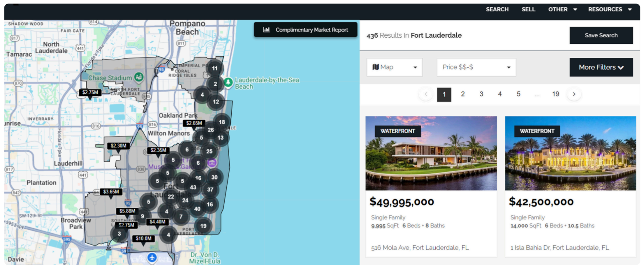This screenshot has width=644, height=269.
Task: Click the Lauderdale-by-the-Sea Beach green marker
Action: click(228, 82)
